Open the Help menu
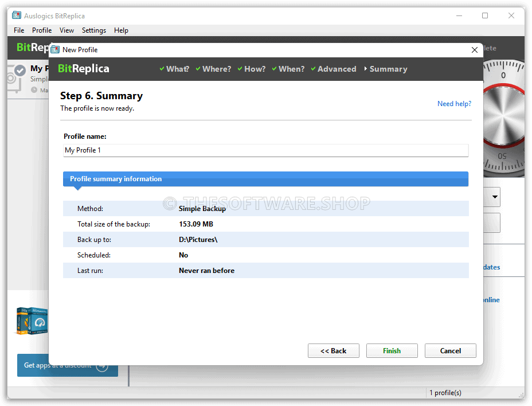532x406 pixels. 121,30
